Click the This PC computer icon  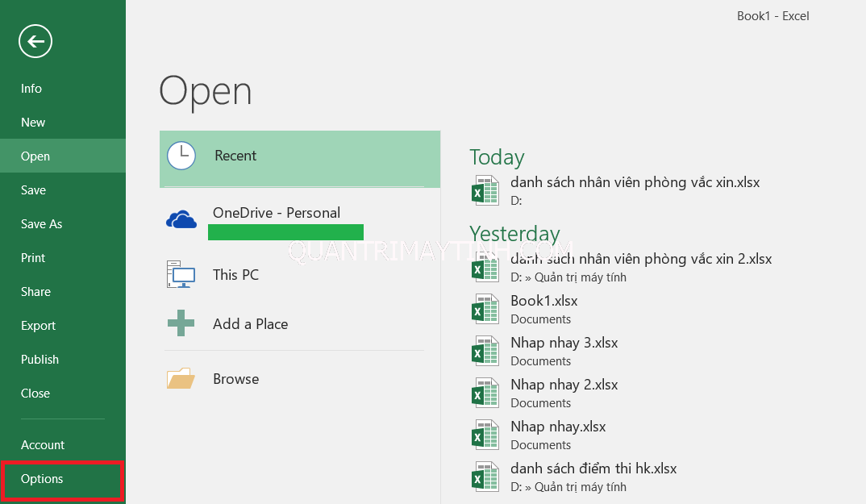point(181,275)
